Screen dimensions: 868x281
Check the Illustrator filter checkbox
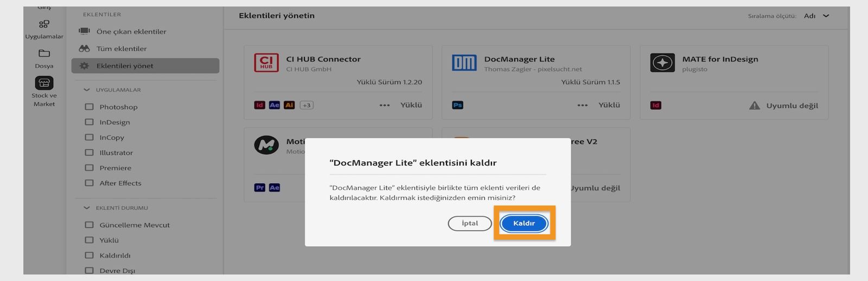coord(89,152)
